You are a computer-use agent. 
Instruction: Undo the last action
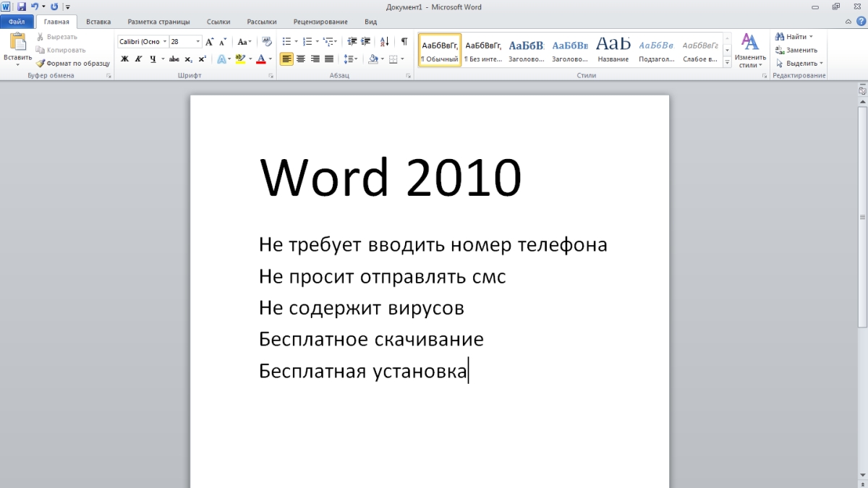click(35, 6)
